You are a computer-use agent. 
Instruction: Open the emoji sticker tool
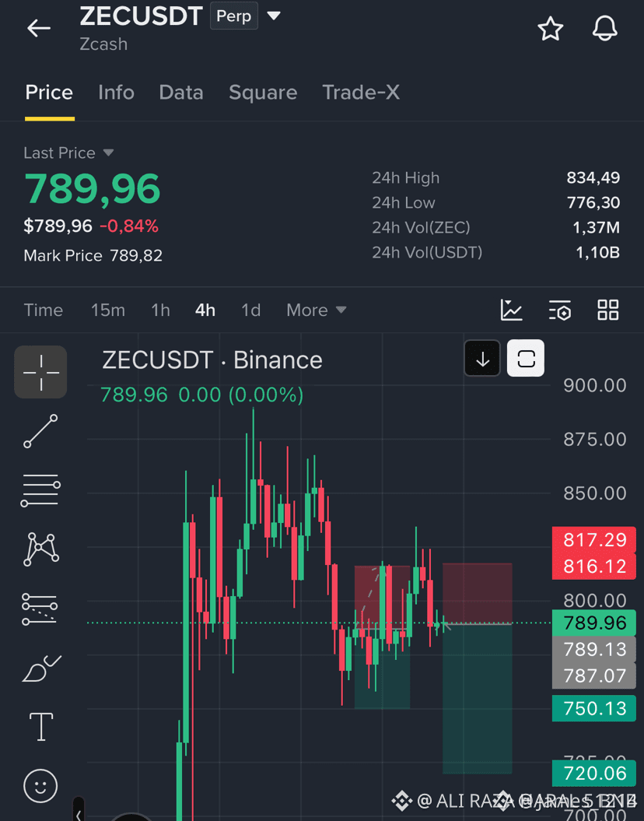coord(40,785)
